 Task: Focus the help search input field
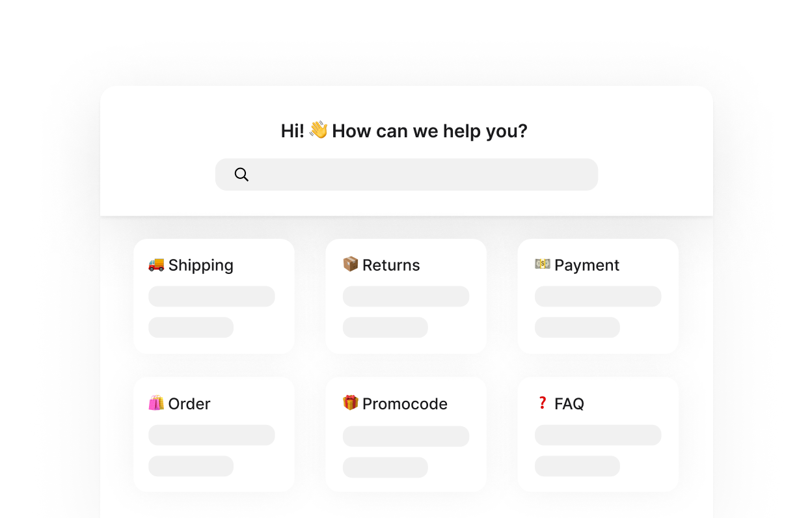pos(407,174)
